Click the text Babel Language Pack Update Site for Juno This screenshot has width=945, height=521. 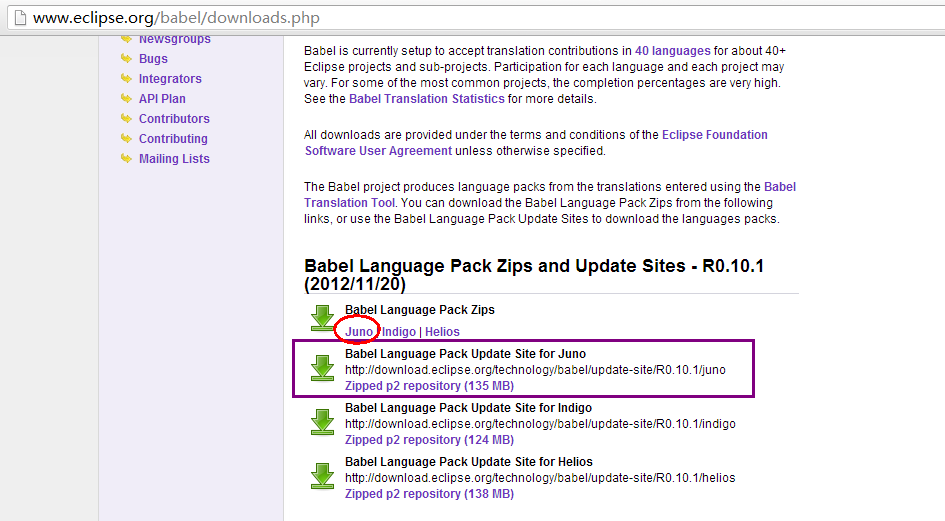coord(465,354)
